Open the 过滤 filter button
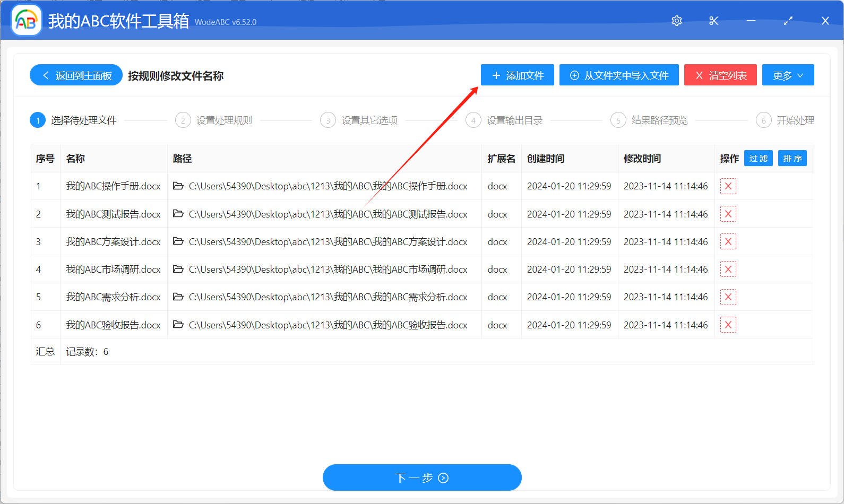The image size is (844, 504). (x=758, y=159)
